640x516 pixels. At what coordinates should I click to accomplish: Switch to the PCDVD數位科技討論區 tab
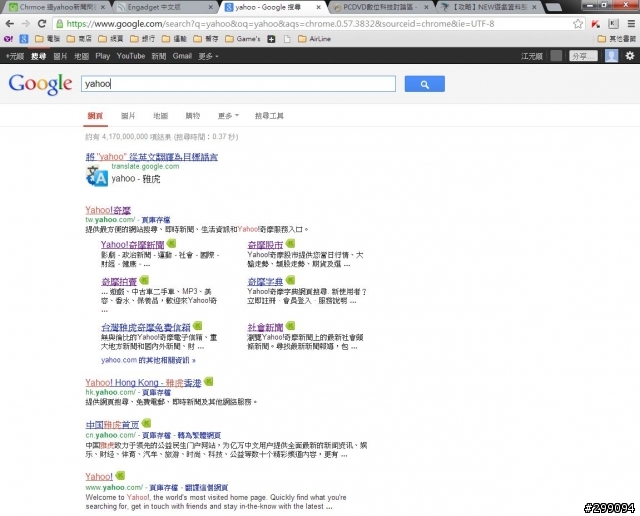point(378,7)
